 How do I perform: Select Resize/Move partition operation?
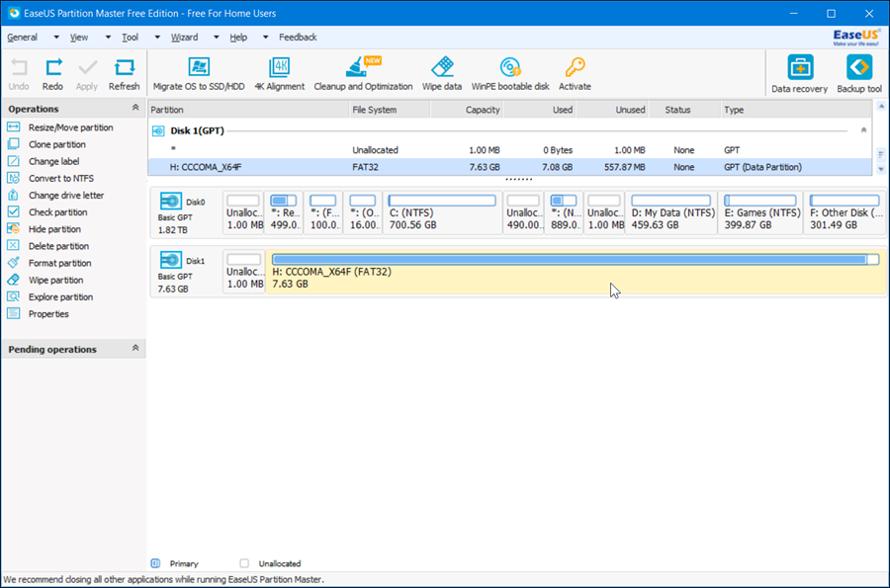pos(70,127)
